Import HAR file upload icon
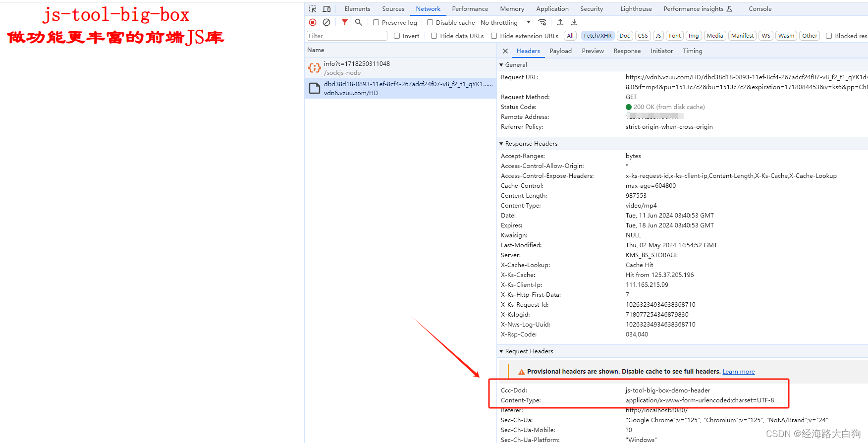Viewport: 868px width, 443px height. [560, 22]
